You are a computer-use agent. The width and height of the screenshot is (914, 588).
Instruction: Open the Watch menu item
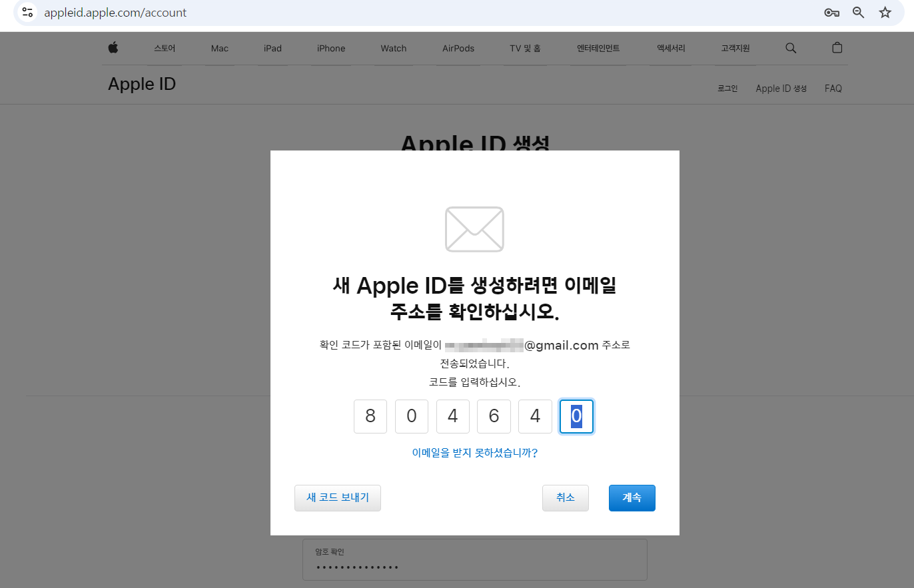[394, 48]
